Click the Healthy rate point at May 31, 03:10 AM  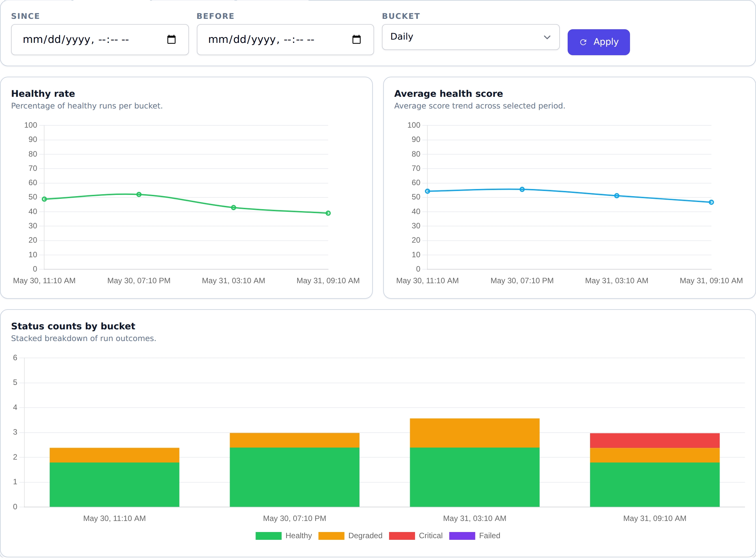pyautogui.click(x=233, y=208)
